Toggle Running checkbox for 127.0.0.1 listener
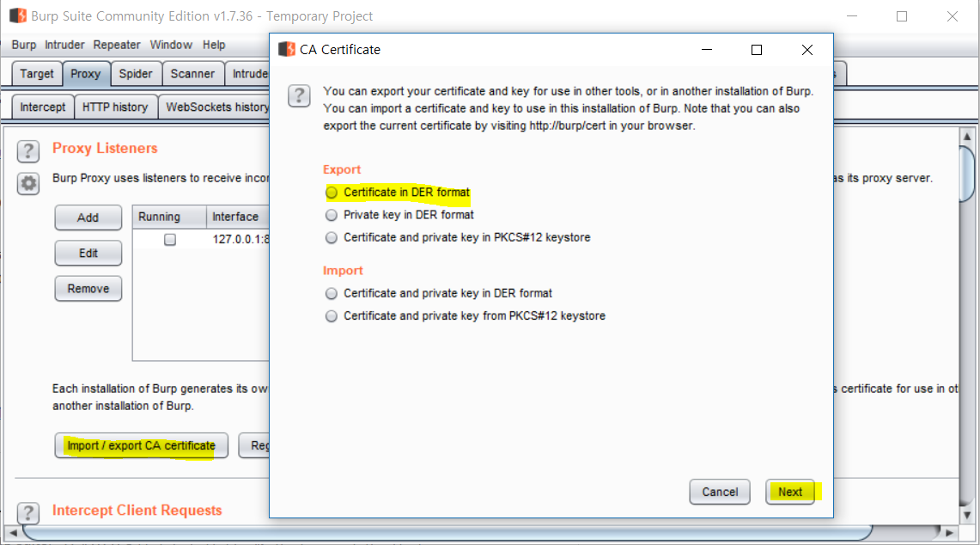 [170, 239]
